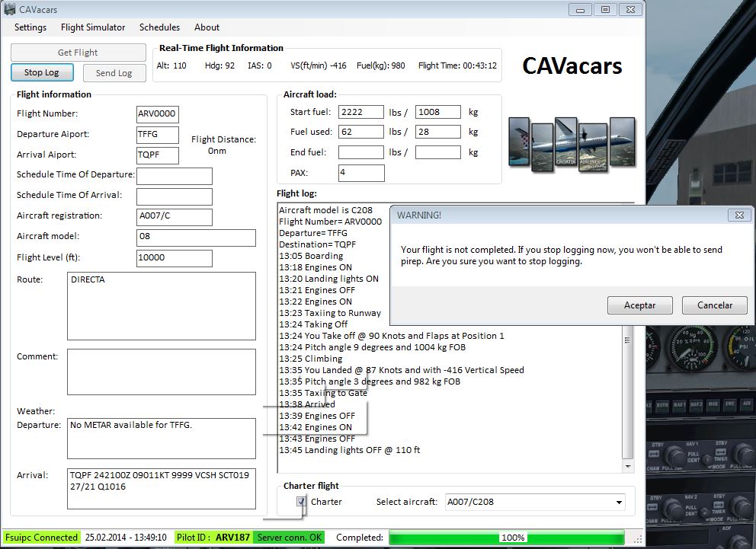Close the WARNING dialog with its X button
Image resolution: width=756 pixels, height=549 pixels.
tap(739, 215)
